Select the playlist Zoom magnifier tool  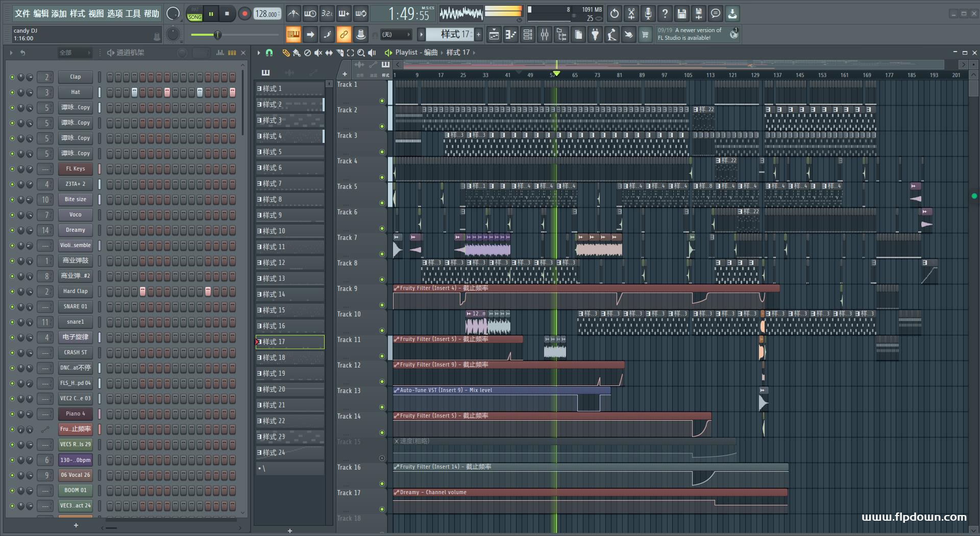tap(361, 53)
